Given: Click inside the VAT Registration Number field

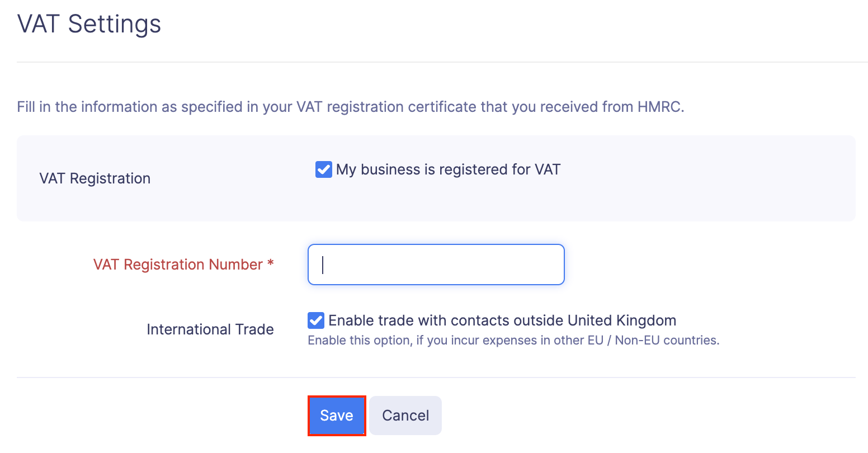Looking at the screenshot, I should point(435,264).
